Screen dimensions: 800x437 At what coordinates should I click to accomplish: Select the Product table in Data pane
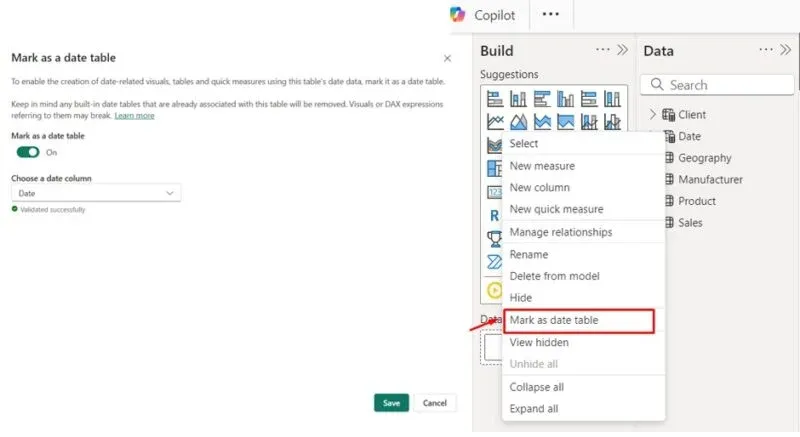(x=697, y=201)
